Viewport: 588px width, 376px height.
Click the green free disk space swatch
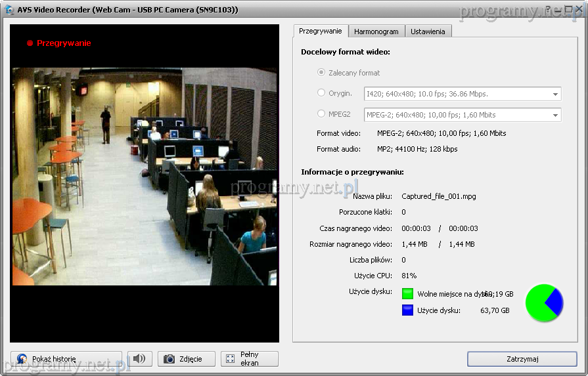click(x=407, y=293)
